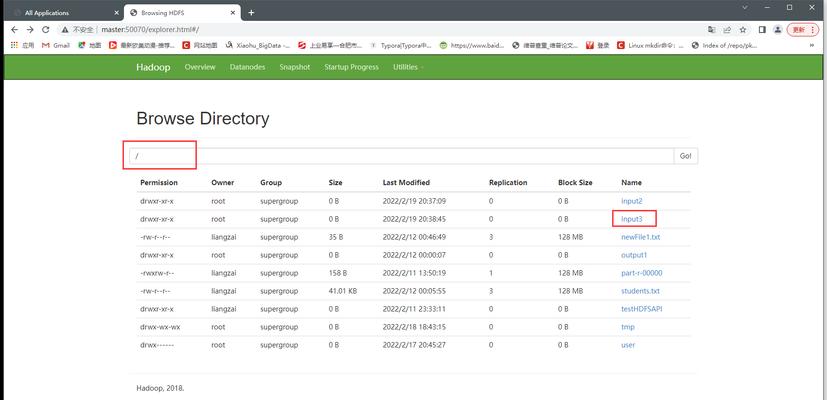Open the Startup Progress nav item
827x400 pixels.
coord(351,67)
